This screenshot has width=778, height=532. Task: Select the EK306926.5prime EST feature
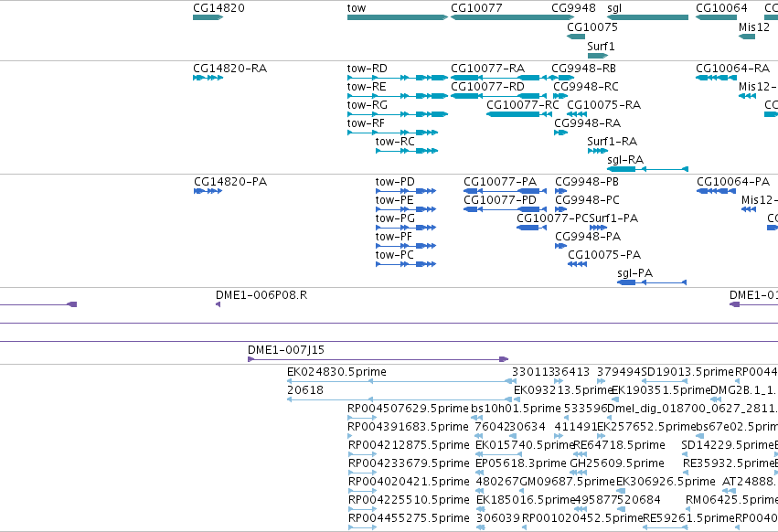click(x=623, y=491)
